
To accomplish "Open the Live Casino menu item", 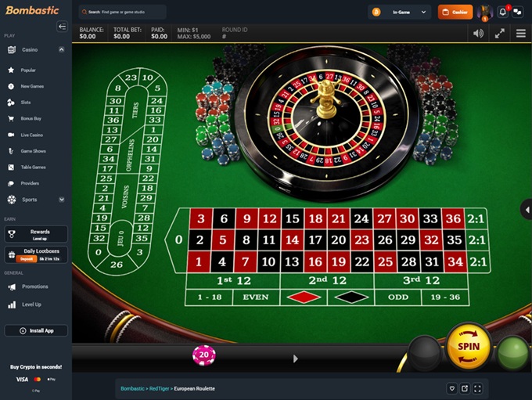I will click(31, 135).
